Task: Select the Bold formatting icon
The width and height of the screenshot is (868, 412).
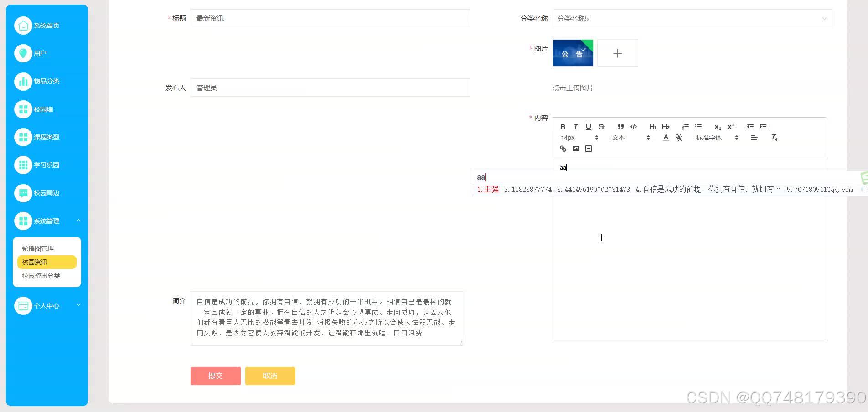Action: [563, 127]
